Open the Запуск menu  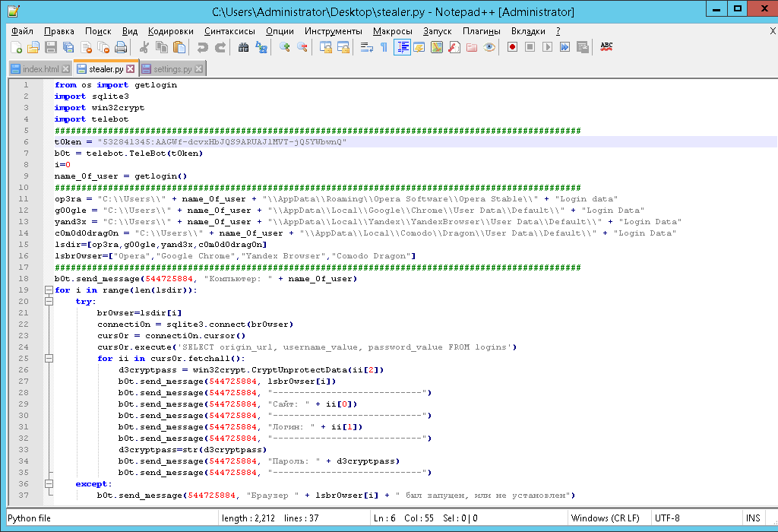(437, 31)
